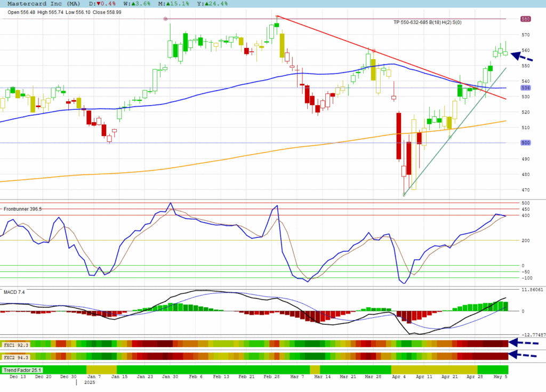Click the Dec 20 date label
Image resolution: width=546 pixels, height=392 pixels.
point(43,377)
